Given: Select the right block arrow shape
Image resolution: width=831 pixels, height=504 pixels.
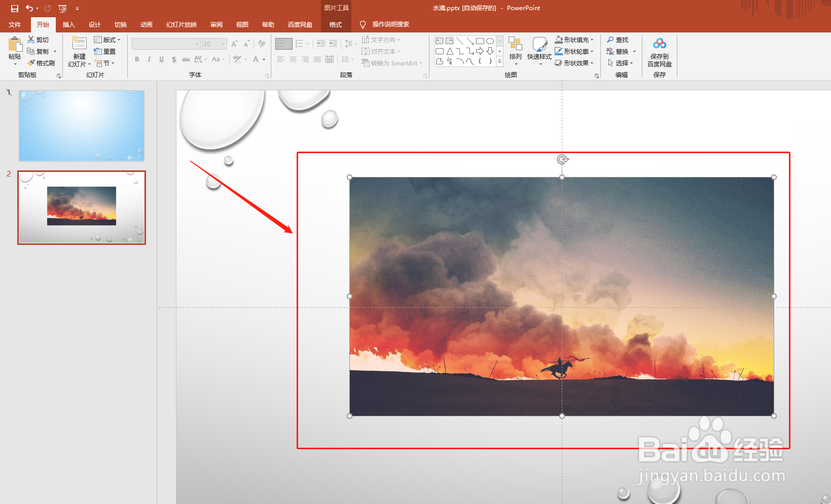Looking at the screenshot, I should click(x=480, y=51).
